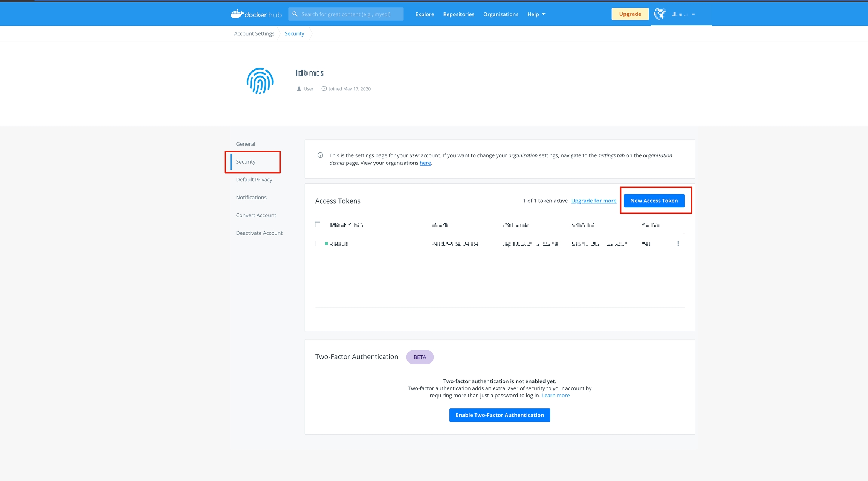868x481 pixels.
Task: Click the BETA badge
Action: 420,357
